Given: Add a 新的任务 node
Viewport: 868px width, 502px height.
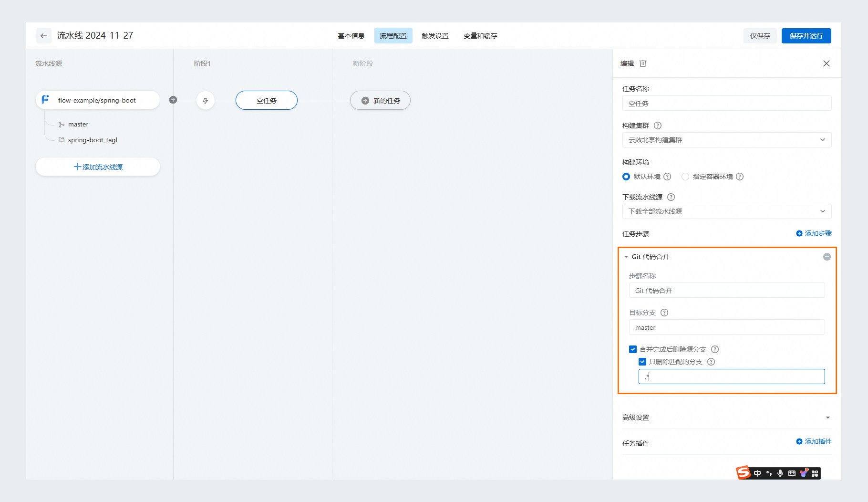Looking at the screenshot, I should click(x=380, y=101).
